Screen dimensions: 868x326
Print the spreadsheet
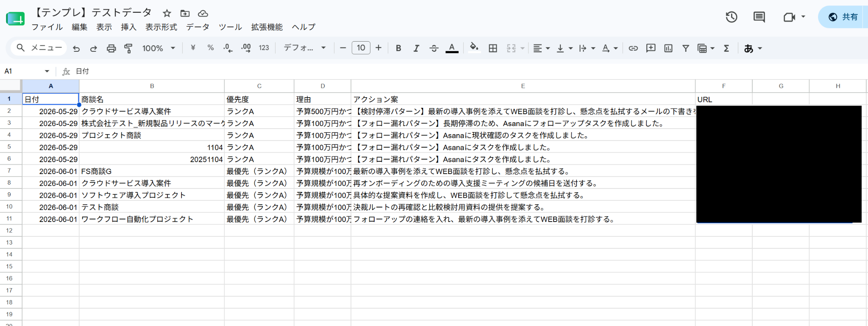coord(111,48)
